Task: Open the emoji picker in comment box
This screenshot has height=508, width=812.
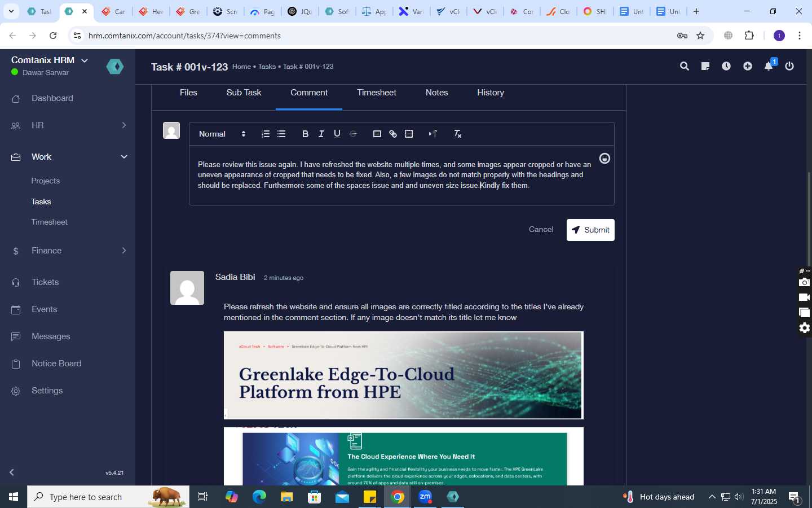Action: 604,159
